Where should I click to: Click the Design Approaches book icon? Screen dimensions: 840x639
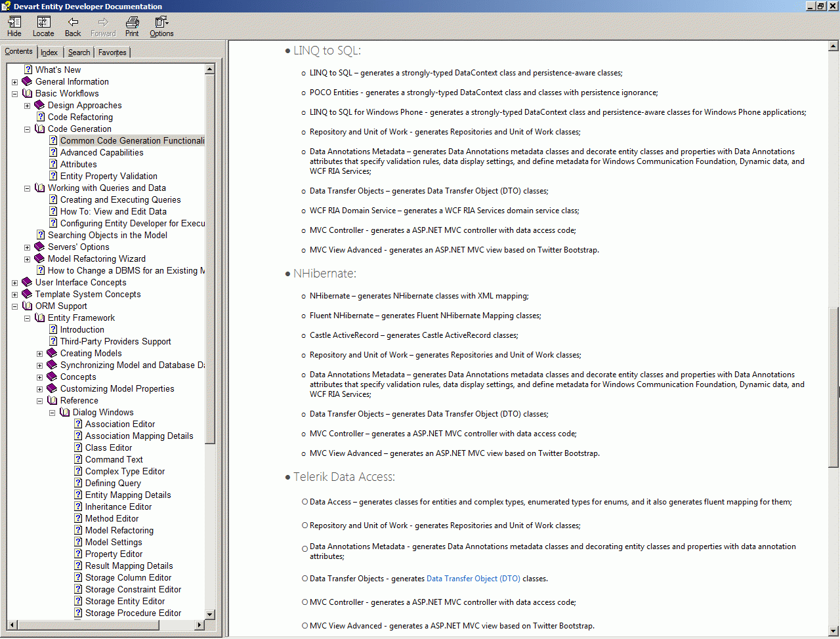(39, 105)
